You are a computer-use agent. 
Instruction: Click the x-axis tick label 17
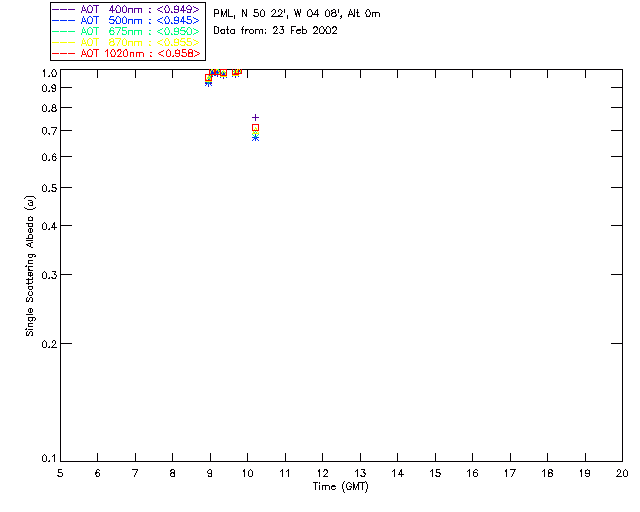pyautogui.click(x=510, y=473)
